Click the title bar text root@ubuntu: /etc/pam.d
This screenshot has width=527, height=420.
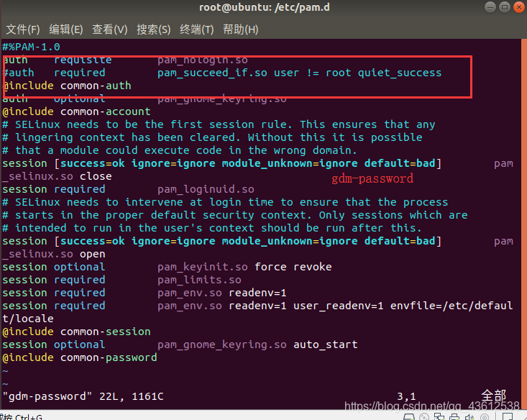(x=265, y=7)
